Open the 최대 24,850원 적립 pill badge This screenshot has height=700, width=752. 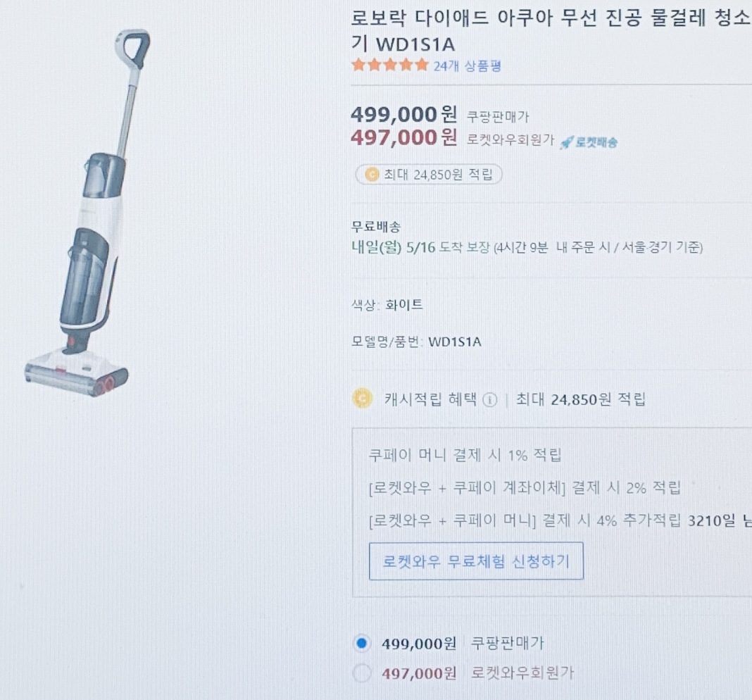[x=429, y=174]
